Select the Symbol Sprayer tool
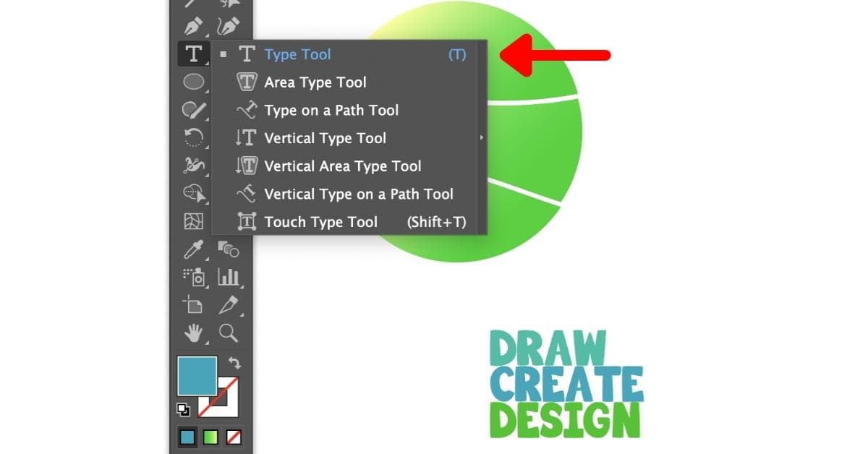This screenshot has width=868, height=454. 193,278
